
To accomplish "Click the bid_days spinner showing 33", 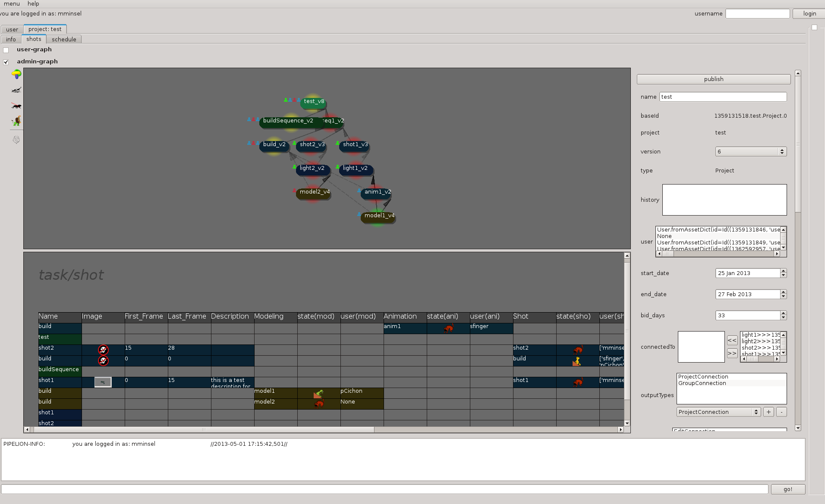I will tap(751, 316).
